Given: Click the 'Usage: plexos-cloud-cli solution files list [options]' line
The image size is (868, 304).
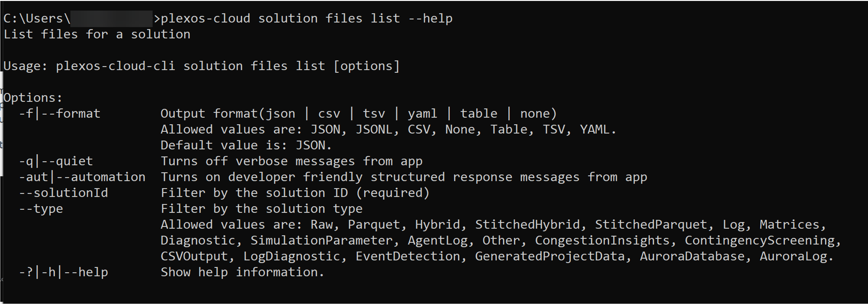Looking at the screenshot, I should (x=202, y=66).
